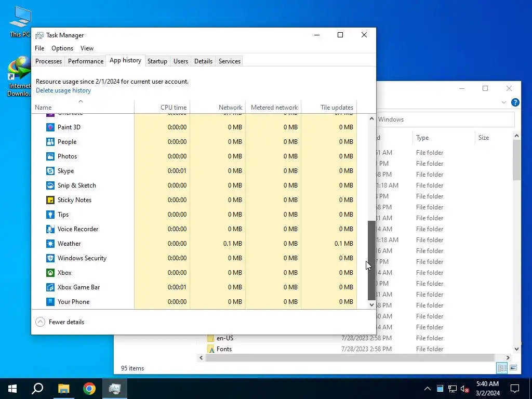Open File Explorer from the taskbar

(63, 389)
